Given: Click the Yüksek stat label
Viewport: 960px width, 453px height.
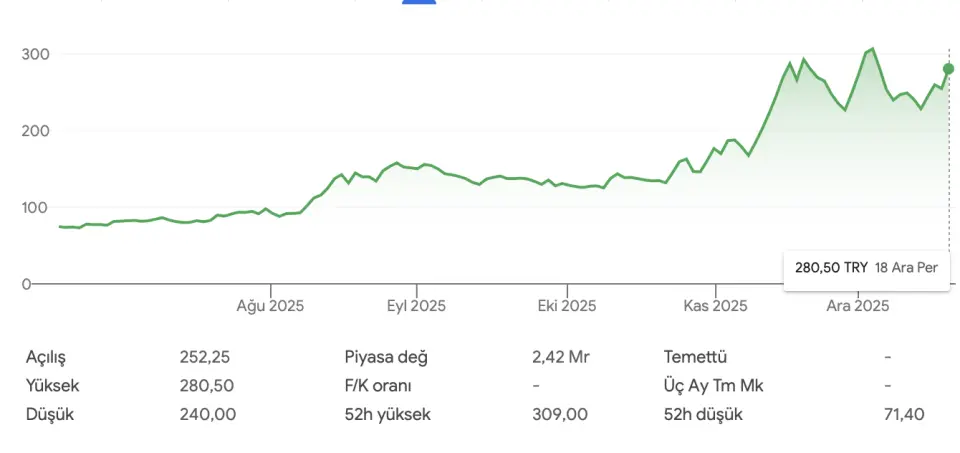Looking at the screenshot, I should (x=52, y=386).
